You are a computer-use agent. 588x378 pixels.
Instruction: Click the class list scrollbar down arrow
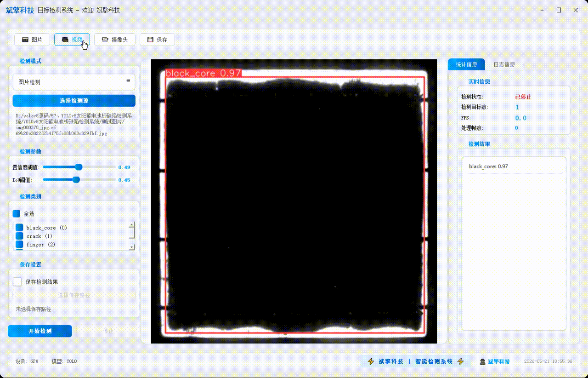click(132, 247)
